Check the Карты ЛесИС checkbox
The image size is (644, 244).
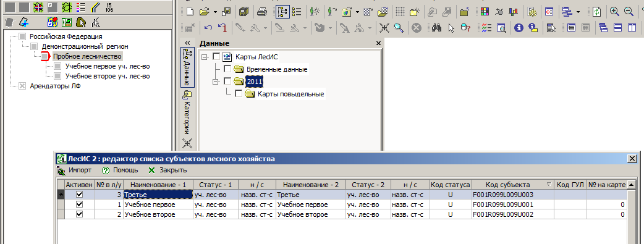pyautogui.click(x=216, y=57)
